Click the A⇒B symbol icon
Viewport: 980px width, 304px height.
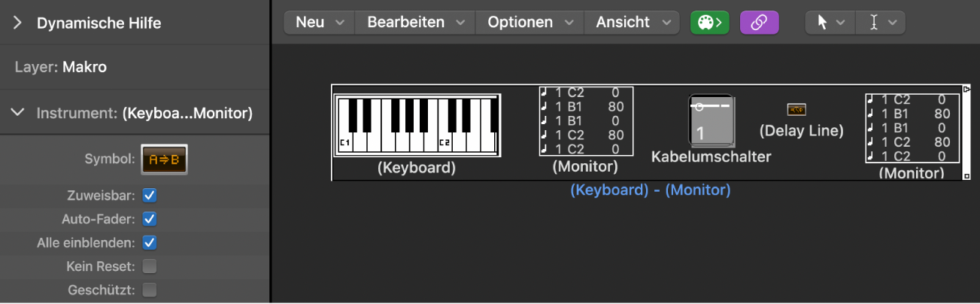tap(165, 160)
